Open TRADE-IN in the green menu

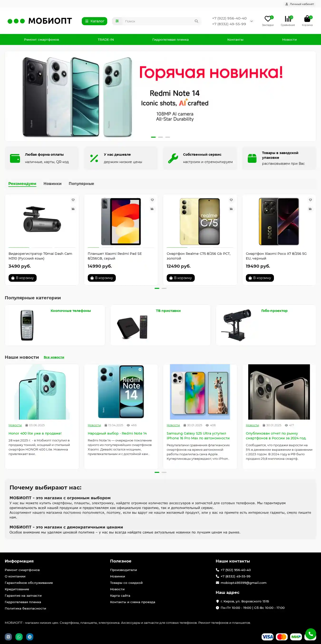pos(106,39)
